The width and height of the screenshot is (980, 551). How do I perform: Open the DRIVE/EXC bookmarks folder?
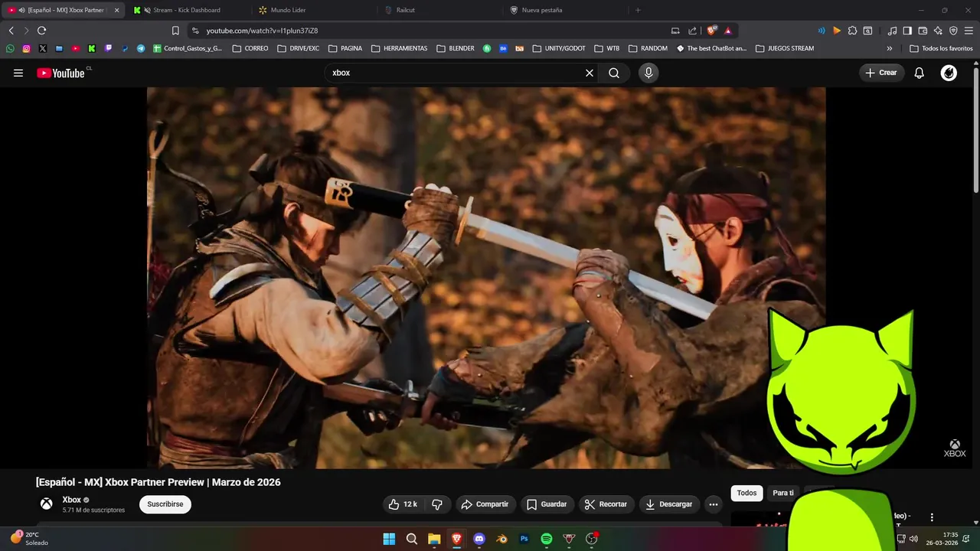pyautogui.click(x=298, y=48)
